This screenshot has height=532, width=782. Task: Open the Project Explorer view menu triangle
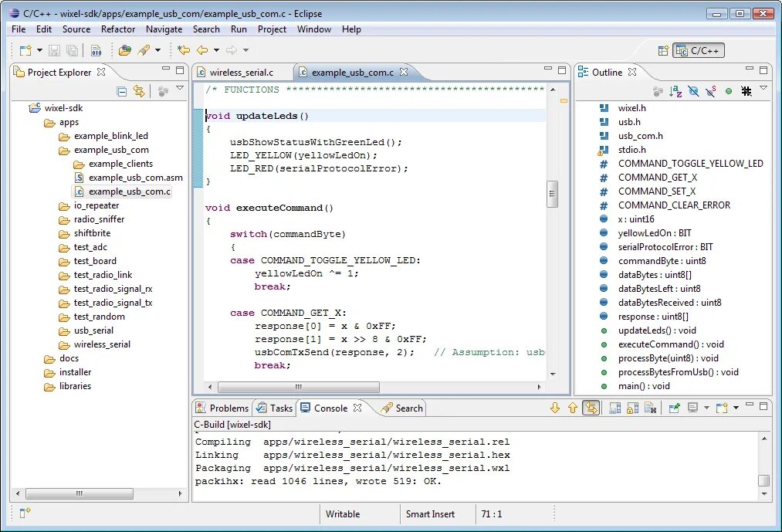[180, 88]
